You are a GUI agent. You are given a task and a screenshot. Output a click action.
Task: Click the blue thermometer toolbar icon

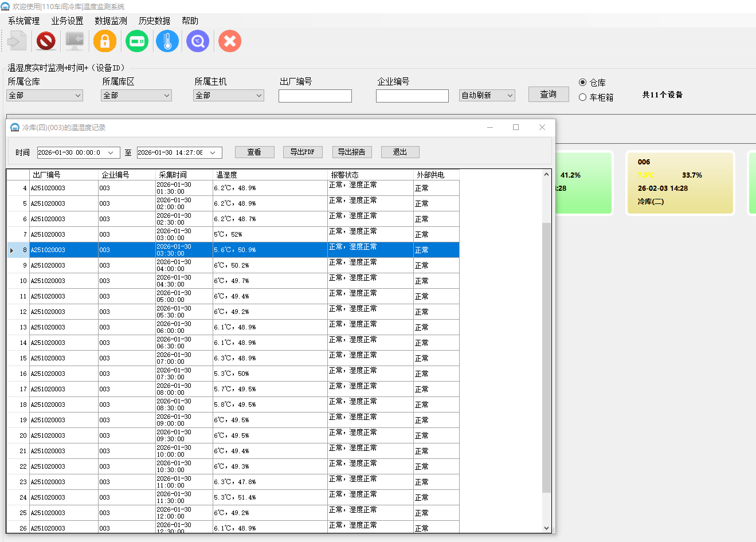tap(167, 41)
